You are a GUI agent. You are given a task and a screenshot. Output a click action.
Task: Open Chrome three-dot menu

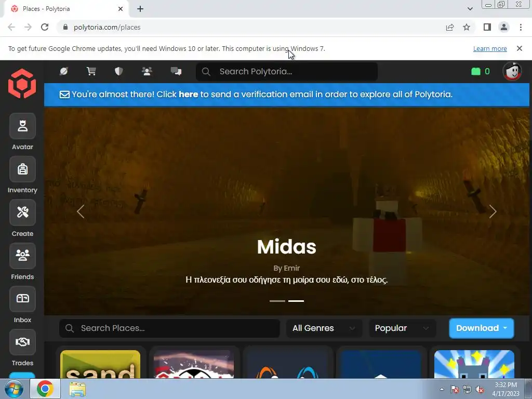tap(521, 27)
